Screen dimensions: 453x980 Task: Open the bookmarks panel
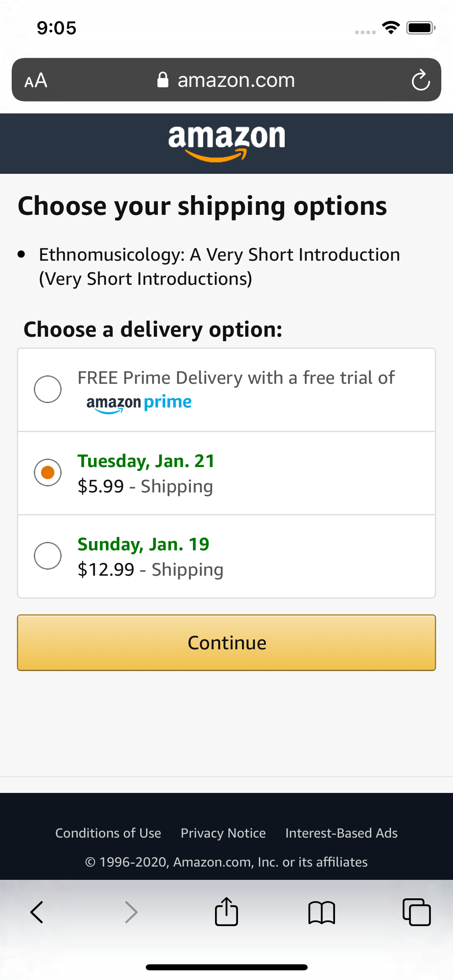click(x=322, y=912)
